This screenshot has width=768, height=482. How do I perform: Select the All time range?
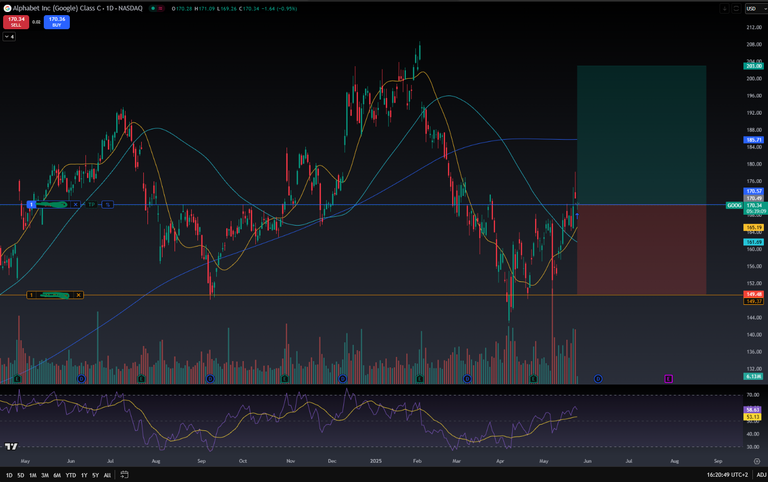(x=107, y=475)
